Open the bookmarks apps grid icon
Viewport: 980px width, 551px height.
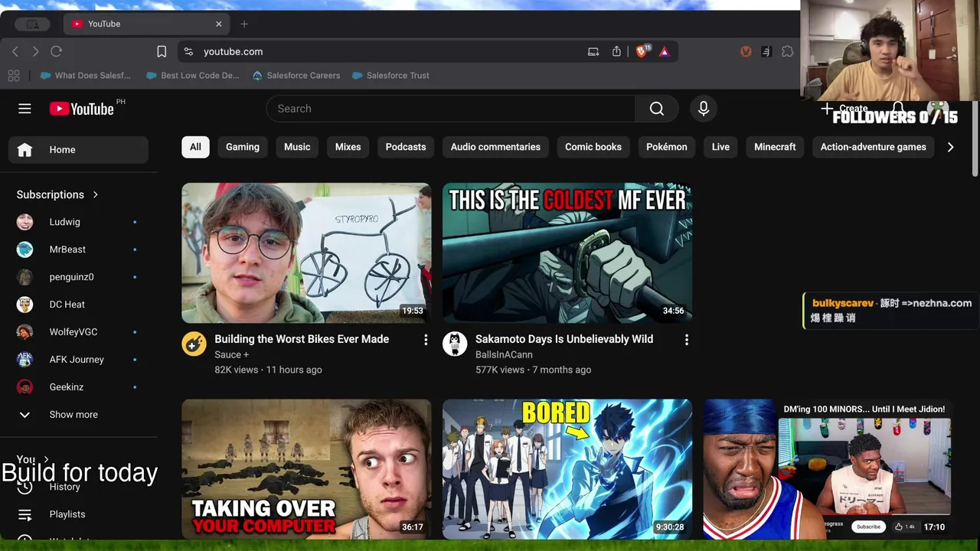[x=14, y=75]
